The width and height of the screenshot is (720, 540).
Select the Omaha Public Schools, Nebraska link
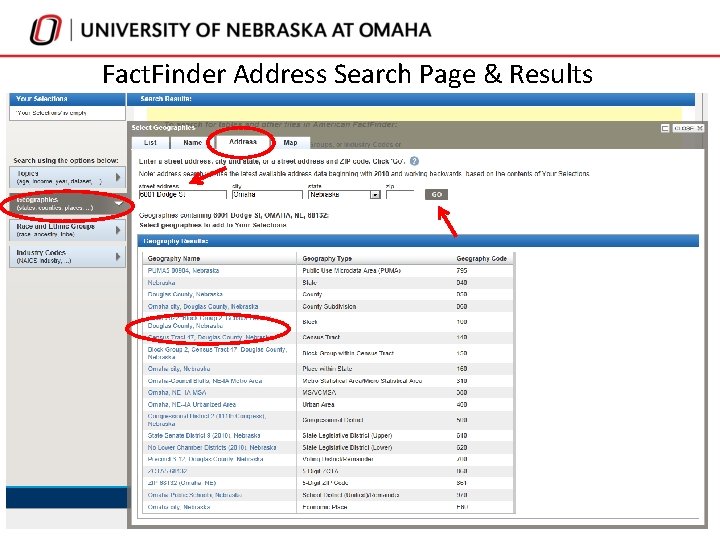click(x=195, y=495)
